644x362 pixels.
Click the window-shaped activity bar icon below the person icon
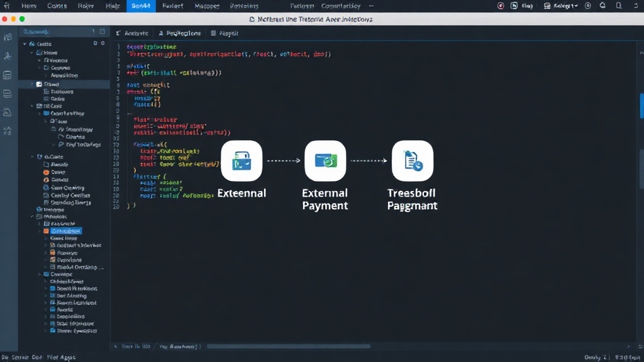[x=8, y=75]
